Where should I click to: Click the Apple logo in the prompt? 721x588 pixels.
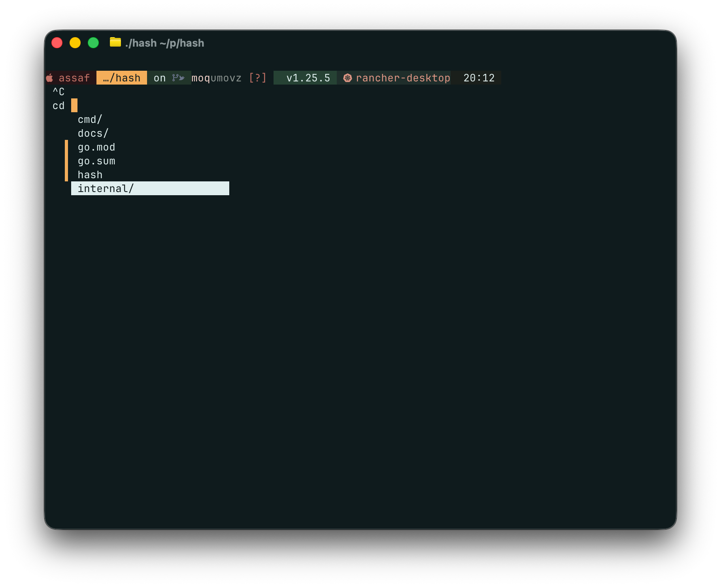pos(50,78)
